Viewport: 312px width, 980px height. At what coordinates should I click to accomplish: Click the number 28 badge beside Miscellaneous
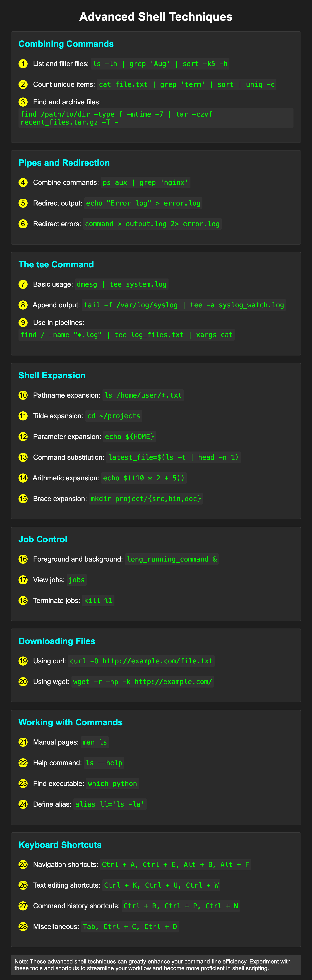[x=23, y=927]
